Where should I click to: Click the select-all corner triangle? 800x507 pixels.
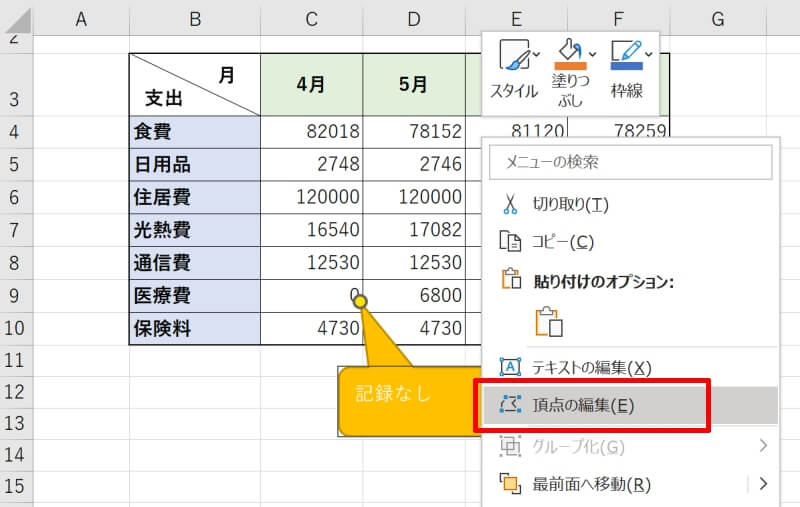(17, 20)
